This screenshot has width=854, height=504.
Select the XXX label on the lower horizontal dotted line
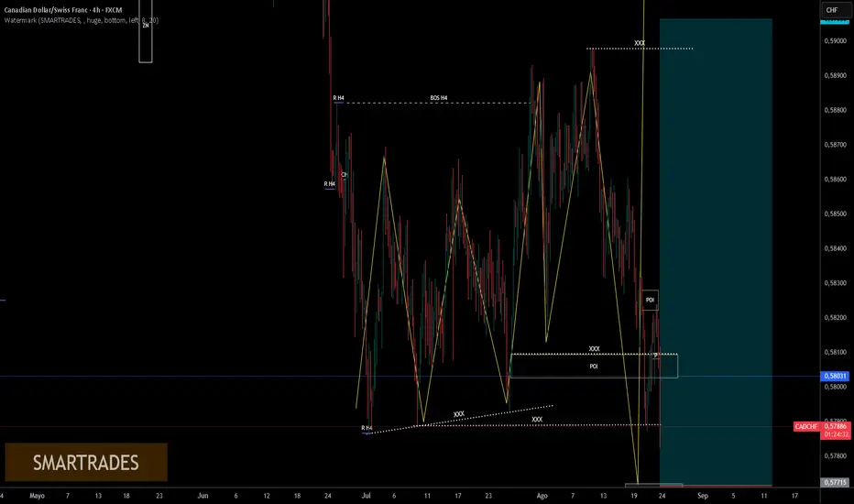coord(537,420)
